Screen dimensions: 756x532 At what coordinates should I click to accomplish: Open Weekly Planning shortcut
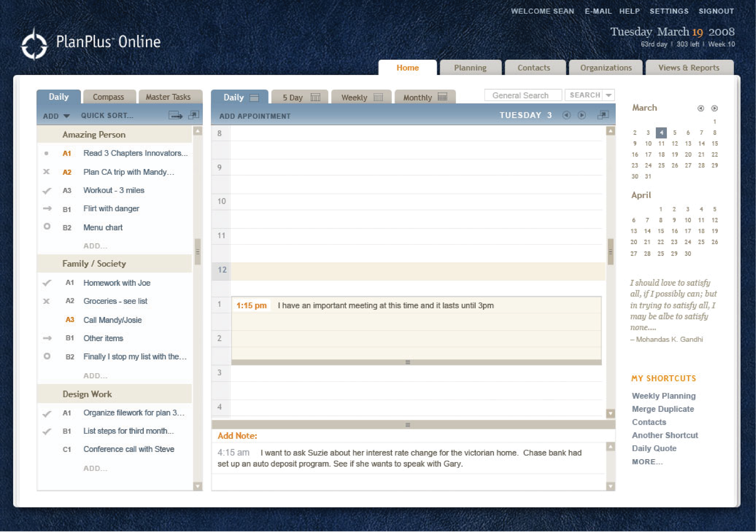pos(663,396)
